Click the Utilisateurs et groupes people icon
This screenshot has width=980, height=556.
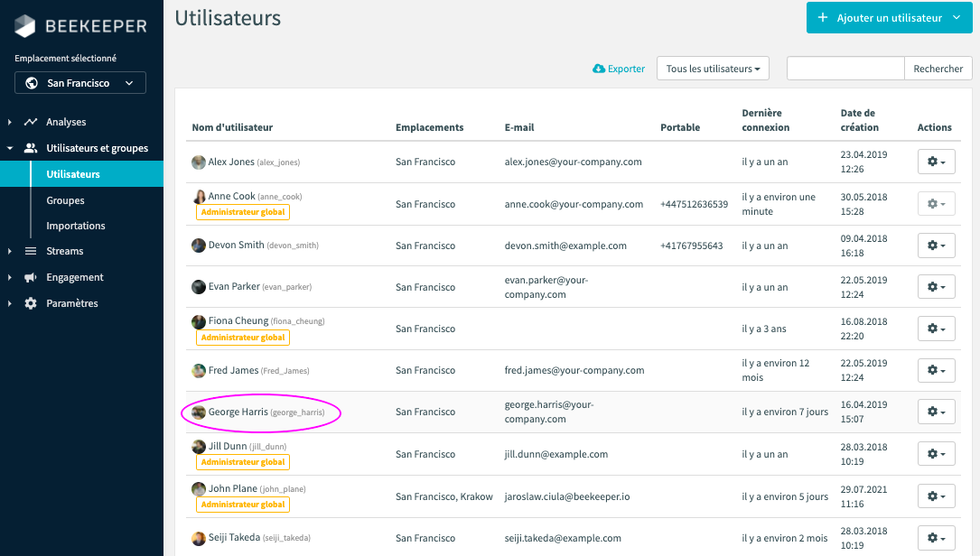click(x=31, y=148)
